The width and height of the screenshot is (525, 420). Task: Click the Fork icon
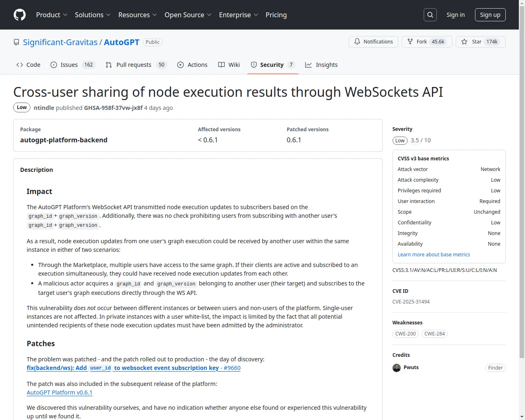410,42
